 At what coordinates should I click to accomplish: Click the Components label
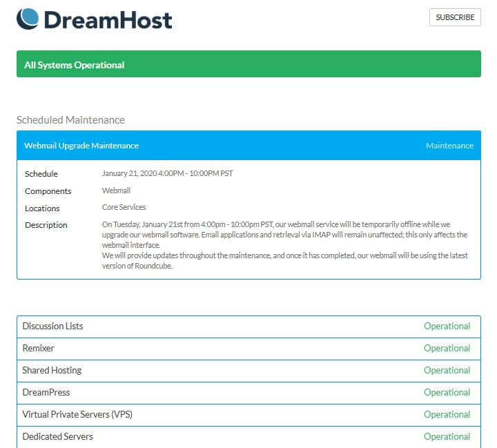48,191
